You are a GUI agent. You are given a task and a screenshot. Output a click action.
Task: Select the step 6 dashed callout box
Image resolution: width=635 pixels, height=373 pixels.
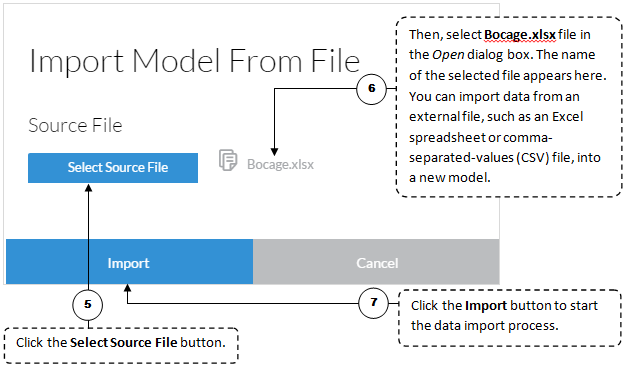[x=509, y=107]
